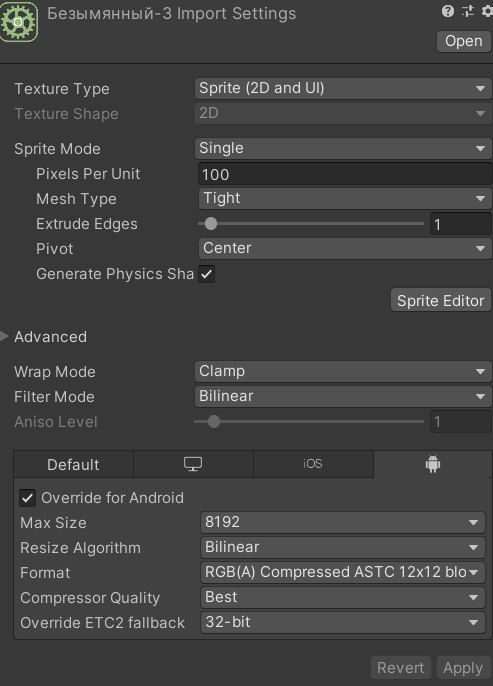Click the texture asset thumbnail icon
Image resolution: width=493 pixels, height=686 pixels.
point(18,21)
